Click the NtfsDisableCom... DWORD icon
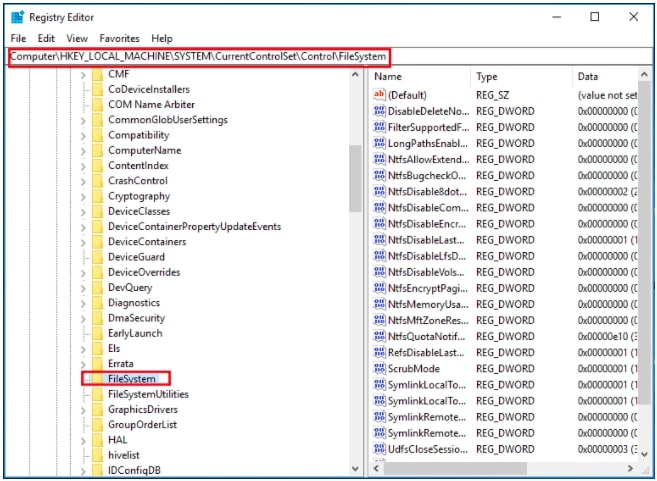This screenshot has height=481, width=657. coord(379,207)
